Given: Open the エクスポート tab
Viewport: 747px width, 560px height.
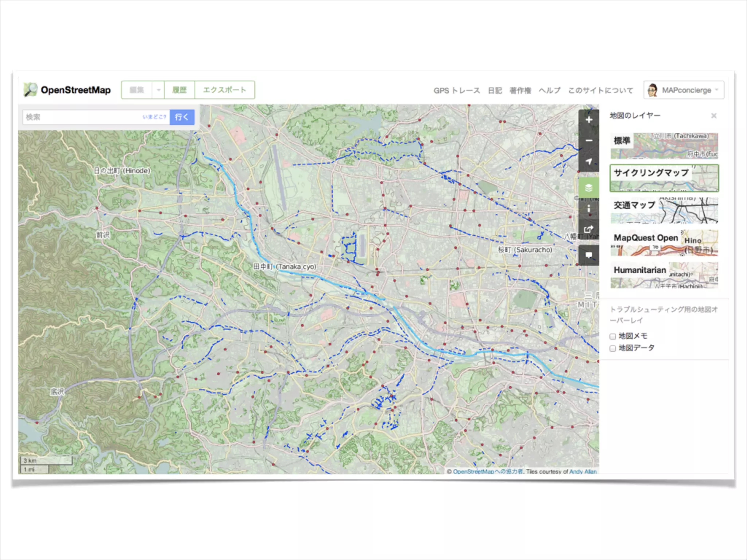Looking at the screenshot, I should click(x=224, y=90).
